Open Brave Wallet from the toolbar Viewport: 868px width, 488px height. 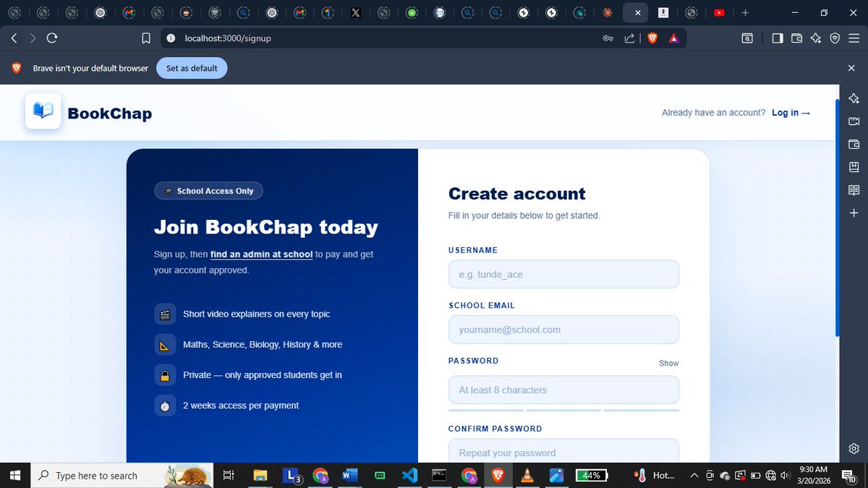[797, 38]
